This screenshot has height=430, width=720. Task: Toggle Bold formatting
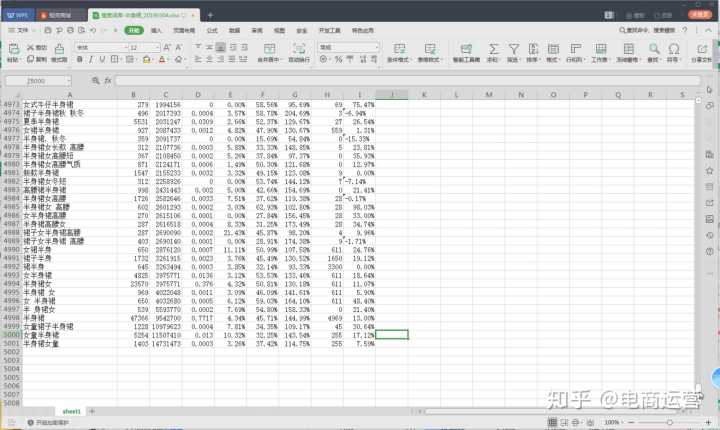[80, 59]
